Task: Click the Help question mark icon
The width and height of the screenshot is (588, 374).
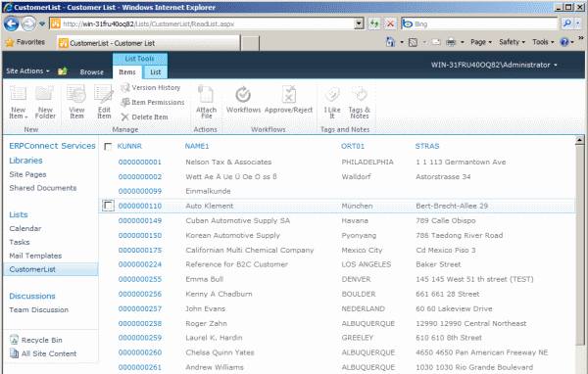Action: (x=564, y=42)
